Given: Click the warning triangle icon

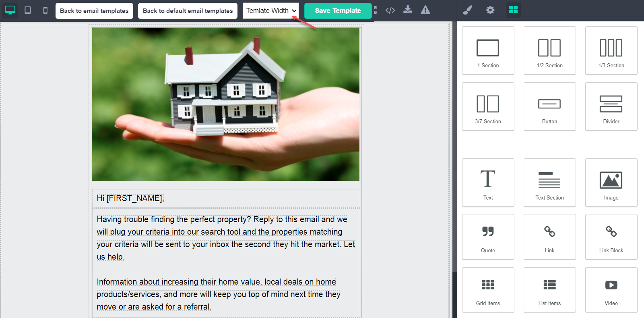Looking at the screenshot, I should click(x=425, y=10).
